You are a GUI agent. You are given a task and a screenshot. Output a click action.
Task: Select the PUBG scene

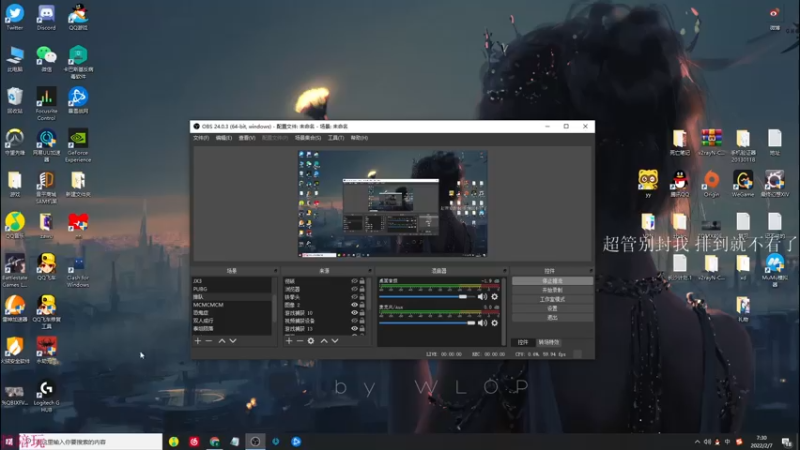click(232, 289)
